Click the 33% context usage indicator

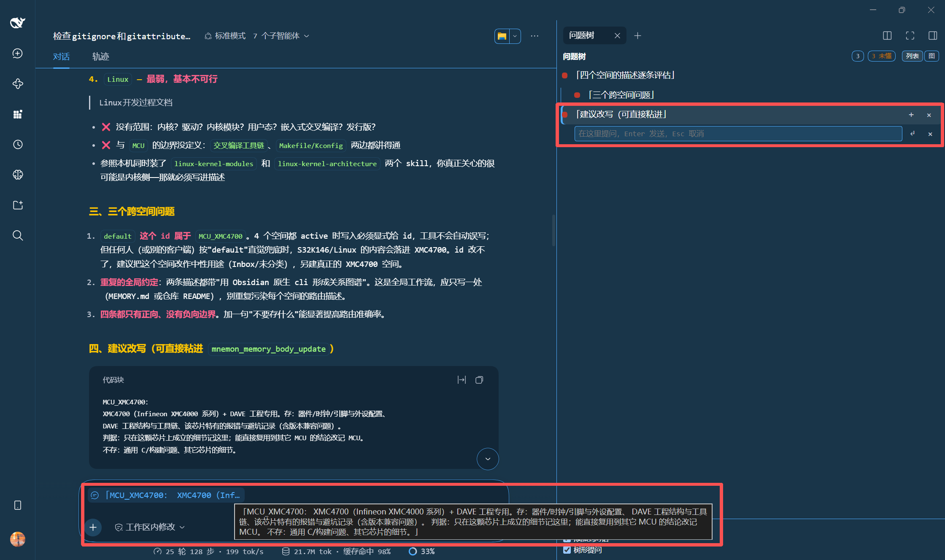pos(422,551)
